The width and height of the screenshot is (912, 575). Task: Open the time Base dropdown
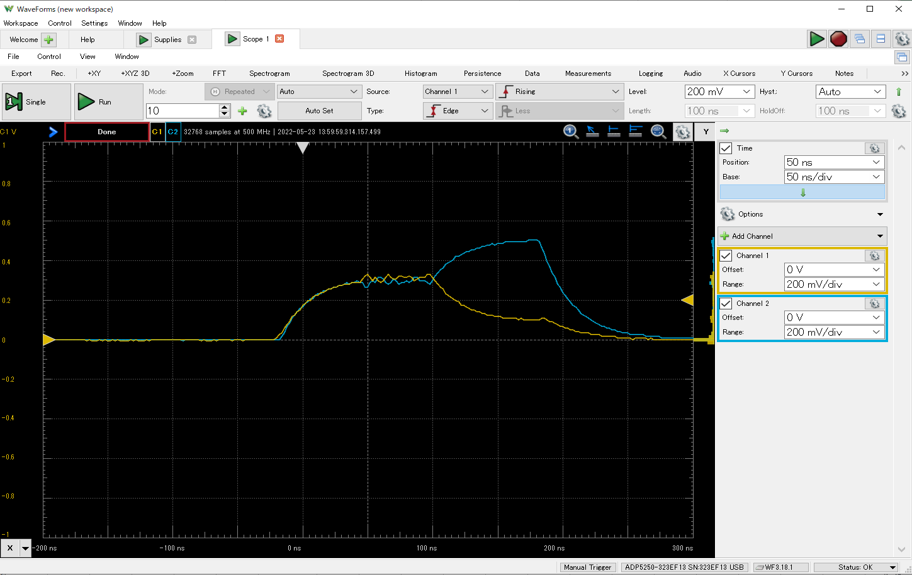click(833, 177)
